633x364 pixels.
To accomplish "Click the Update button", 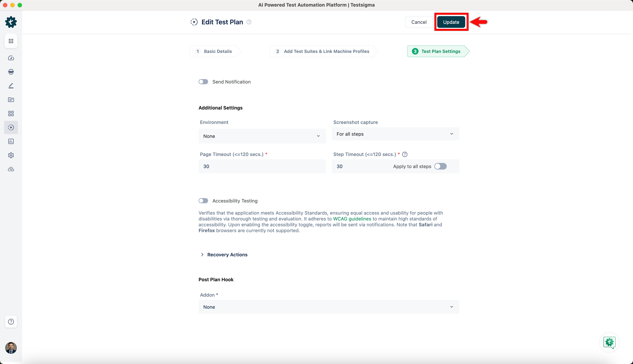I will coord(451,22).
